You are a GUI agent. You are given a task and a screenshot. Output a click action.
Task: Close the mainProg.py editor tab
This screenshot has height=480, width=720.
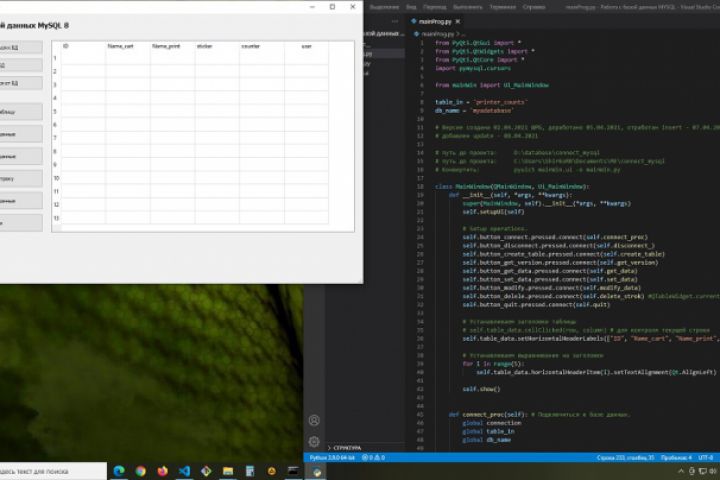pos(458,21)
